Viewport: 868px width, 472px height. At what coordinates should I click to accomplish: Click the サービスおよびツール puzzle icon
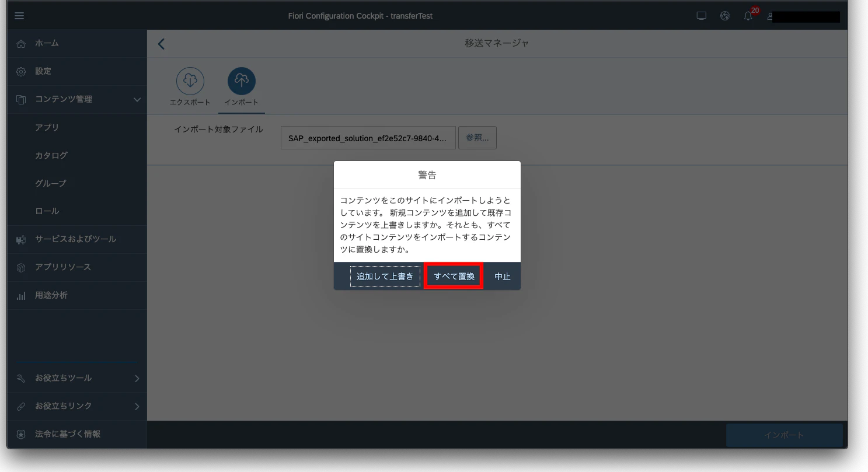(21, 239)
